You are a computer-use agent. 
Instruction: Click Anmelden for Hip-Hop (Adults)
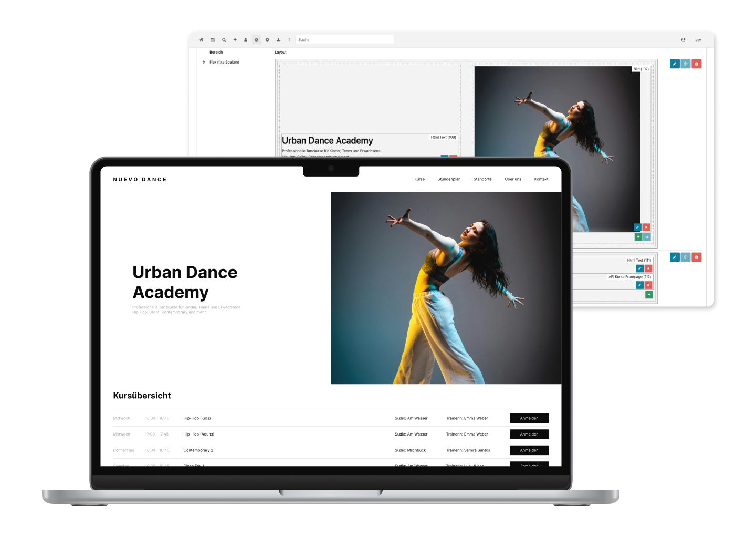(529, 434)
